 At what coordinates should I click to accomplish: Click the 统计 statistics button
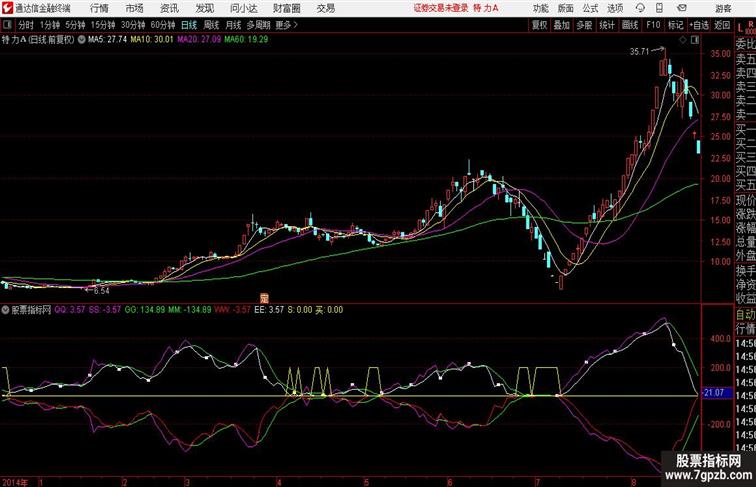click(x=607, y=25)
